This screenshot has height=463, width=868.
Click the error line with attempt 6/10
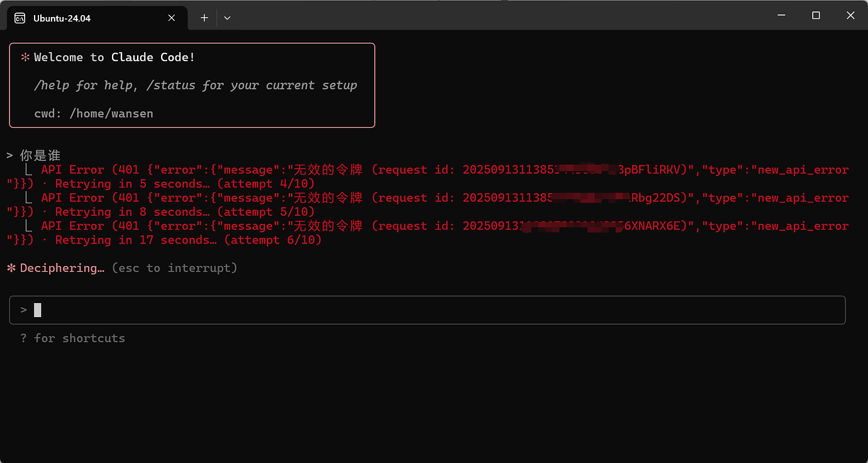click(x=428, y=233)
